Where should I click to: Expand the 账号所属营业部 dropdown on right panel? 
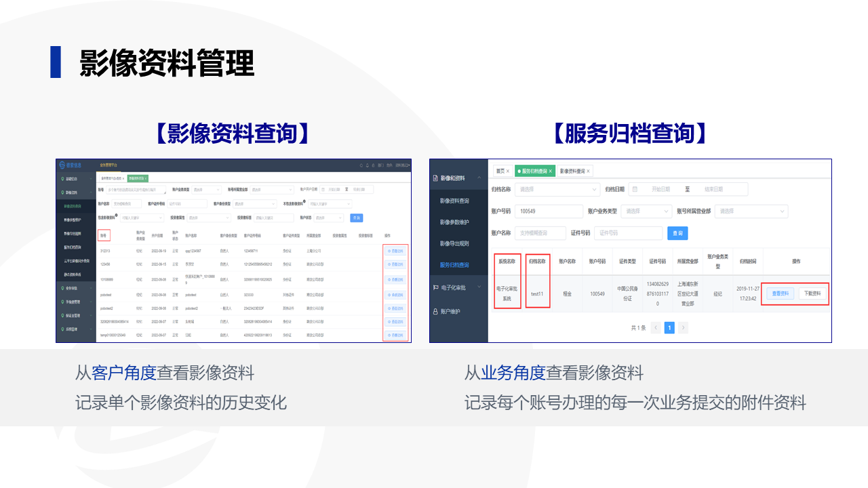pos(751,211)
